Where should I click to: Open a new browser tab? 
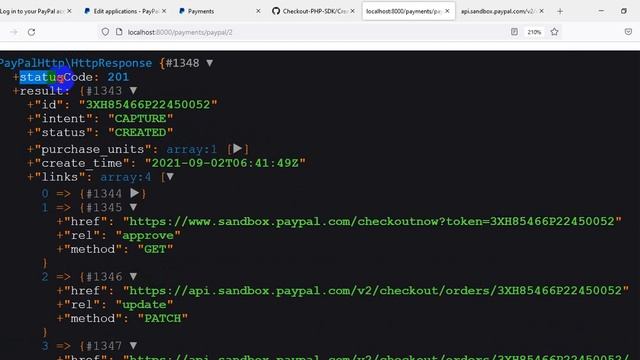560,11
